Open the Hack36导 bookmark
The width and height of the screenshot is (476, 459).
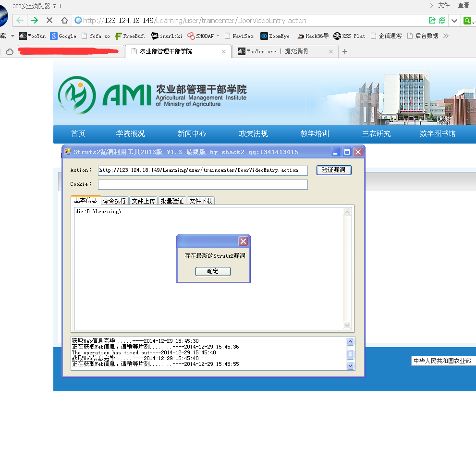click(313, 36)
